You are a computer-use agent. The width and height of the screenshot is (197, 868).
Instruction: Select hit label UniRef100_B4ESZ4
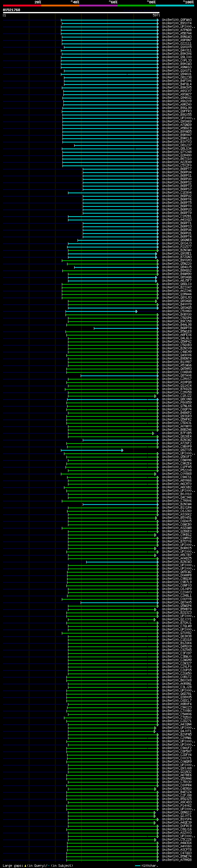pyautogui.click(x=177, y=792)
